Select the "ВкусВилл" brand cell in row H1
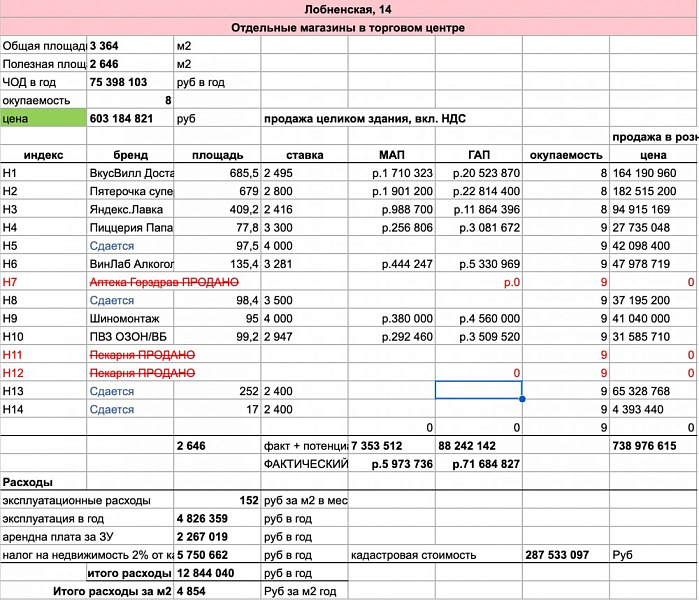 [x=130, y=173]
